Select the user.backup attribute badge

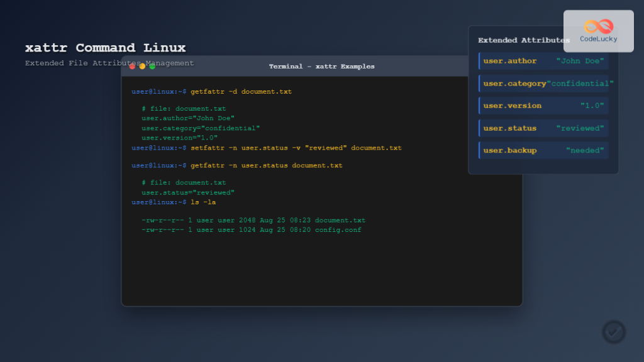coord(543,150)
